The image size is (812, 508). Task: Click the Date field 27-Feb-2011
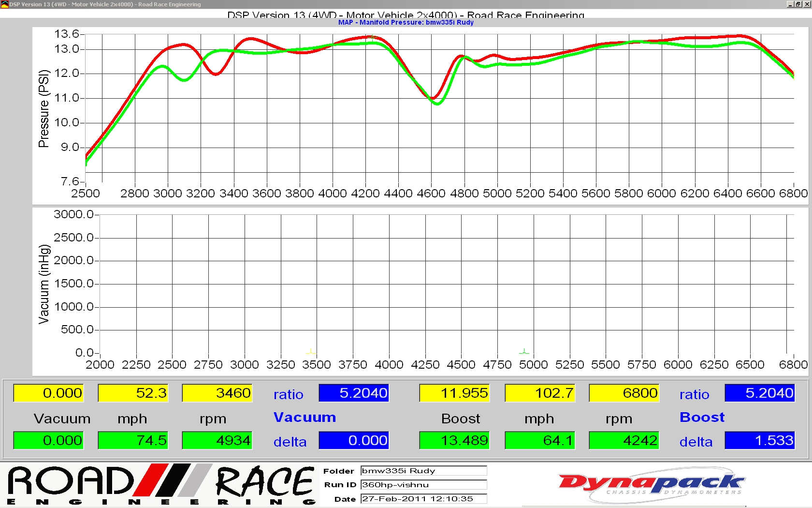tap(424, 499)
